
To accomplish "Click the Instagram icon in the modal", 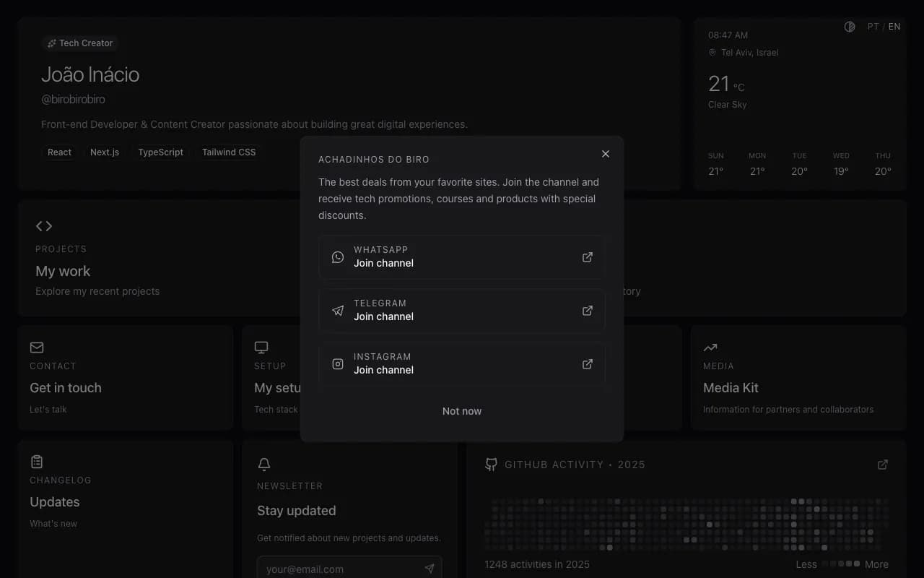I will [337, 363].
